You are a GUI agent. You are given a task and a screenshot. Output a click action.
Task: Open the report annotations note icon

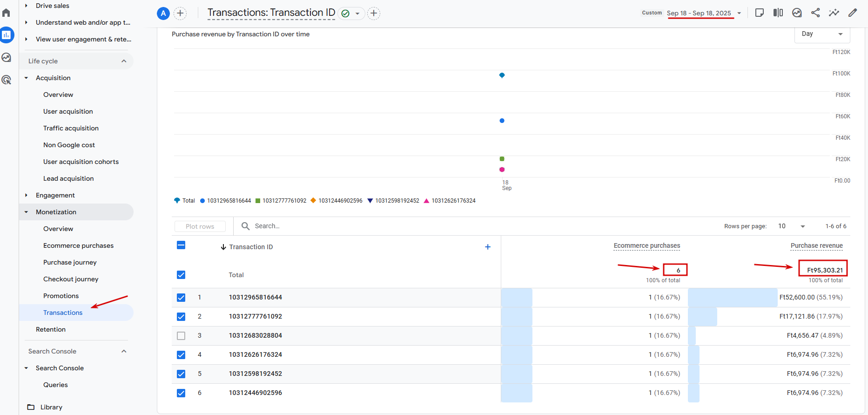(x=760, y=13)
